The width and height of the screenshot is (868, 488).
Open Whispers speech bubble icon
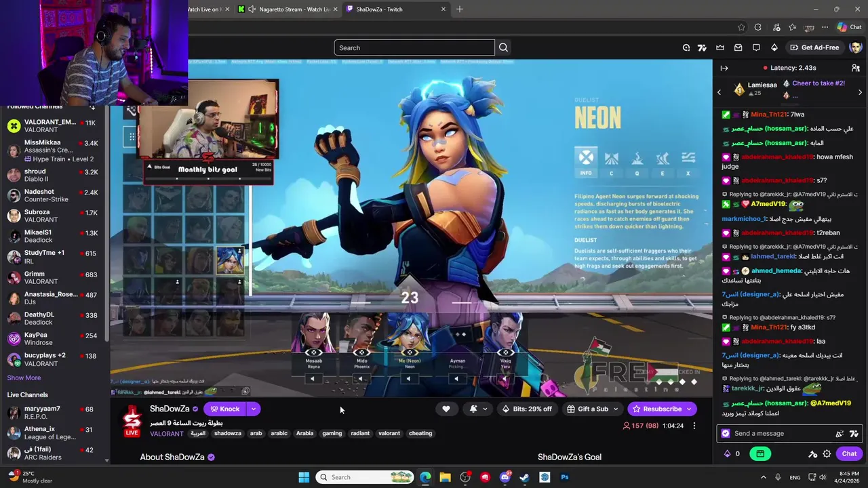(x=756, y=47)
